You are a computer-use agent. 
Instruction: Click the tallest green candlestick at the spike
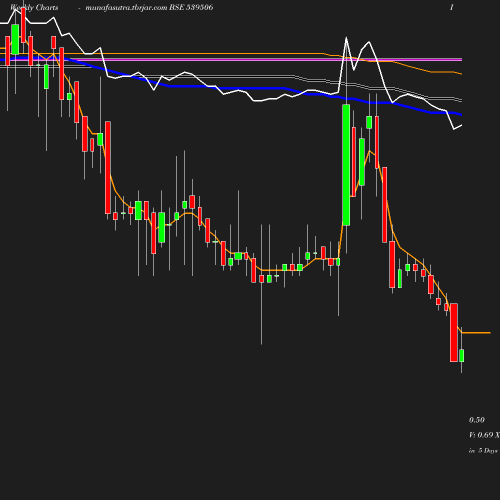pos(346,165)
